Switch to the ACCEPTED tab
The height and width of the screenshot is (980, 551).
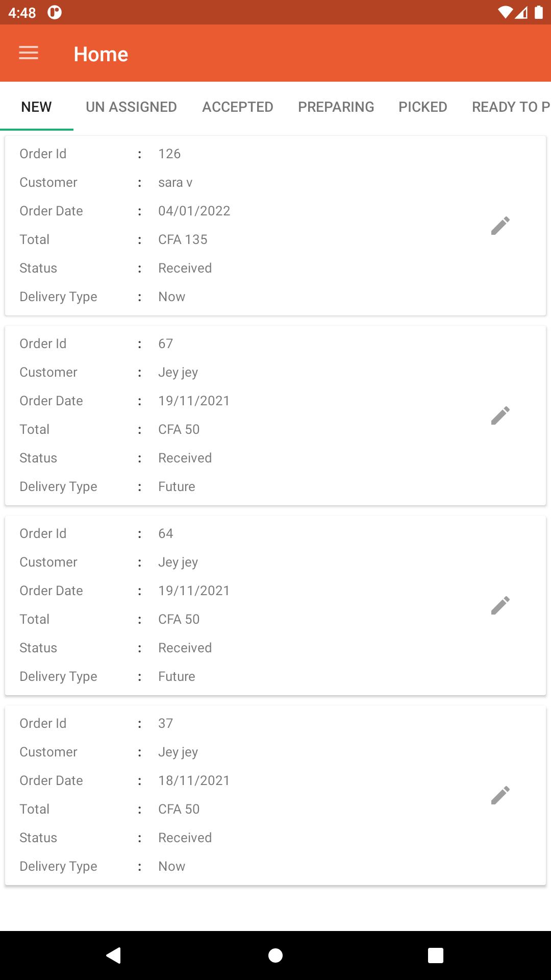[x=238, y=107]
